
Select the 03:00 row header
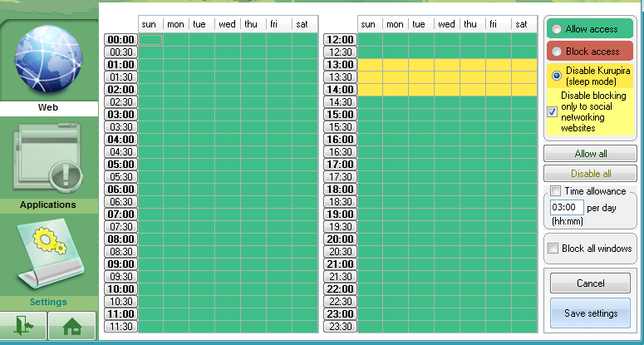click(x=121, y=115)
